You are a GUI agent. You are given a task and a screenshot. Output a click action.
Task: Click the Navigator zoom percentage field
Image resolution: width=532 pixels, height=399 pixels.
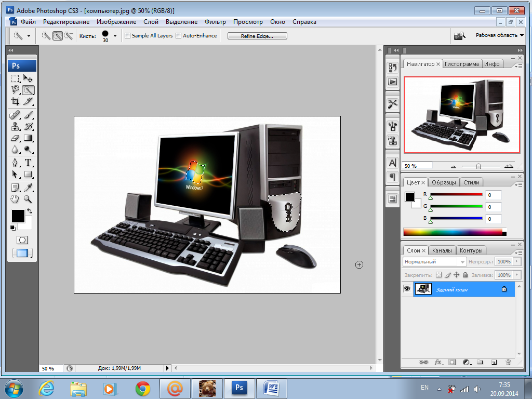pyautogui.click(x=418, y=166)
